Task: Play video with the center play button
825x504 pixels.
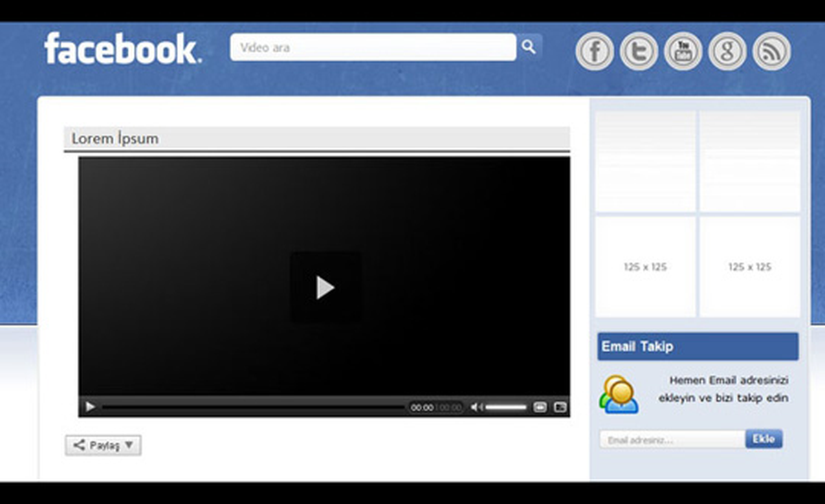Action: (x=325, y=287)
